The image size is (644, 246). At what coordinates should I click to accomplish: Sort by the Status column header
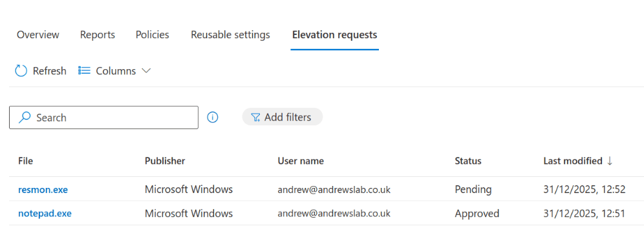467,161
